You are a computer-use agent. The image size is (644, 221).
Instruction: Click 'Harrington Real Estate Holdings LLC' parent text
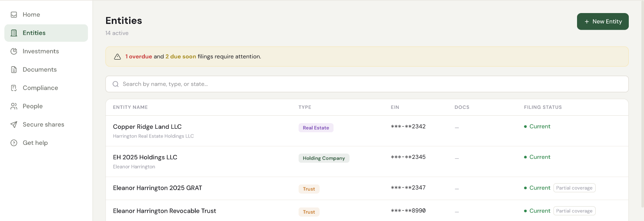pyautogui.click(x=153, y=136)
